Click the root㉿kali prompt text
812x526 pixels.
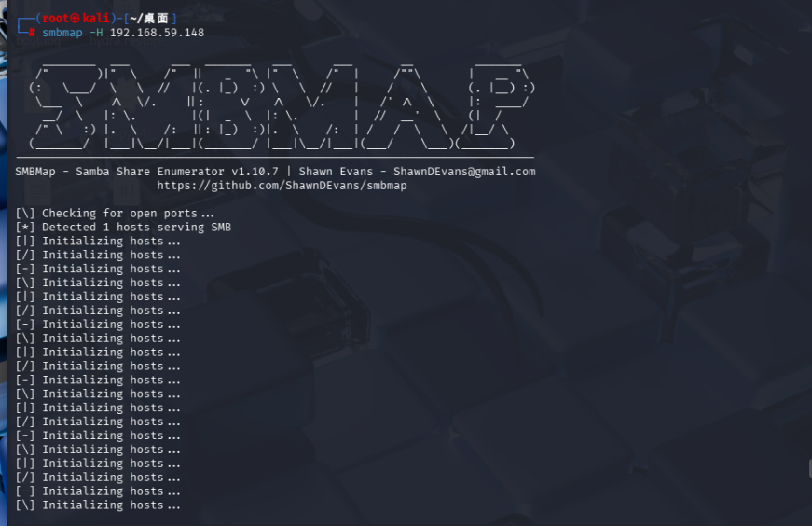pyautogui.click(x=76, y=18)
